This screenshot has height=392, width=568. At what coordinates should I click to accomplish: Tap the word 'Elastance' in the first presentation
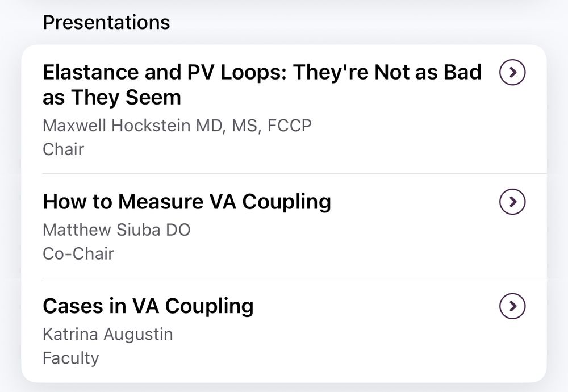tap(91, 73)
